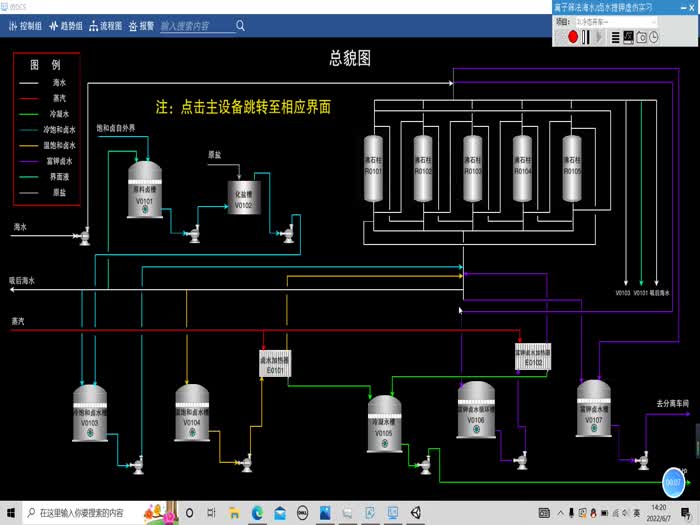Click the magnifier search button

click(x=240, y=26)
